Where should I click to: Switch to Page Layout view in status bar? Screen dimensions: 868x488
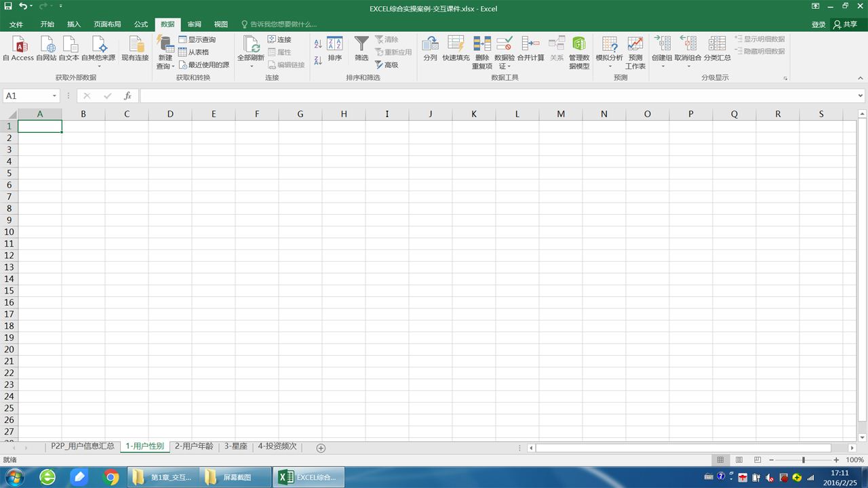[739, 460]
